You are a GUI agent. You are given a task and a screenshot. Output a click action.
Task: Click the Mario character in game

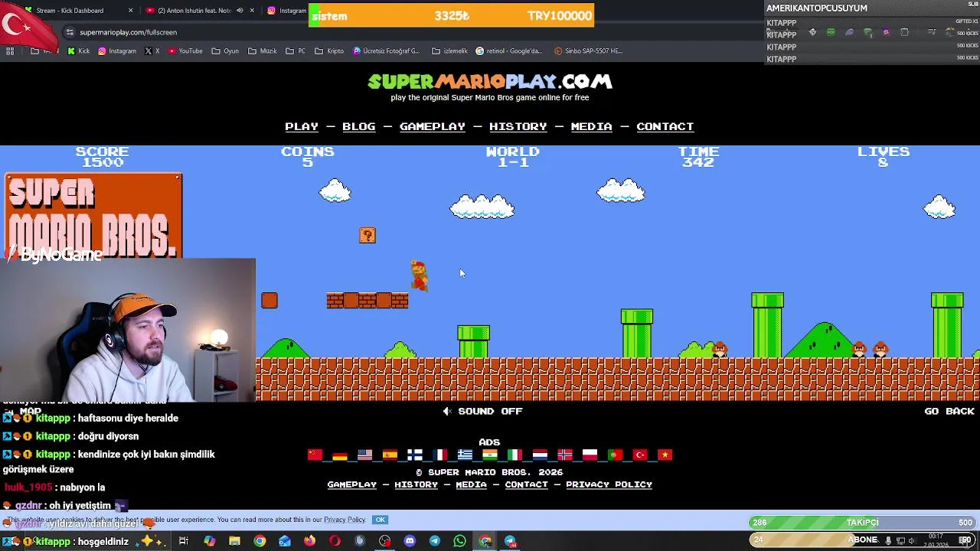(x=419, y=275)
